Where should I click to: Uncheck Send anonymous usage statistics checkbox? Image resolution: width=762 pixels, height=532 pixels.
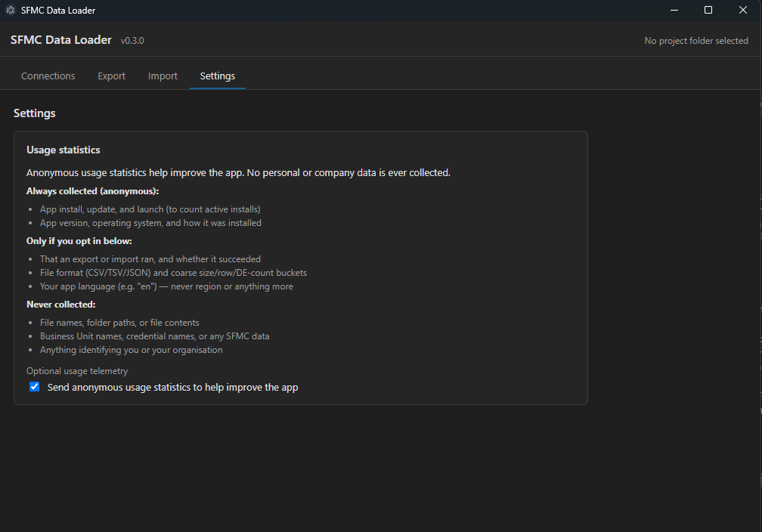[35, 387]
